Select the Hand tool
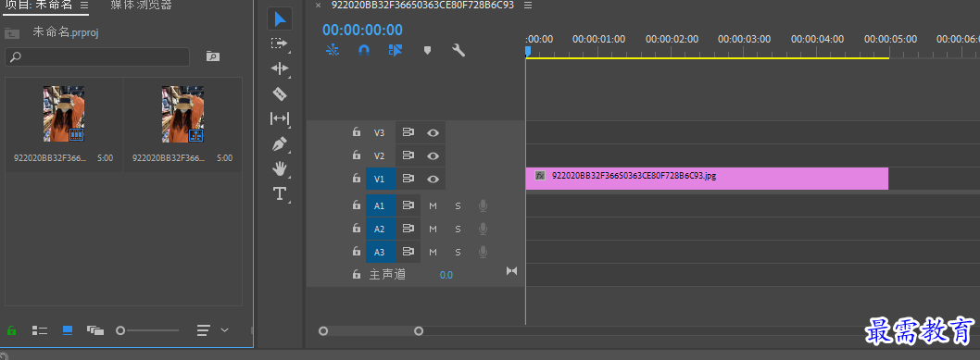 coord(280,168)
